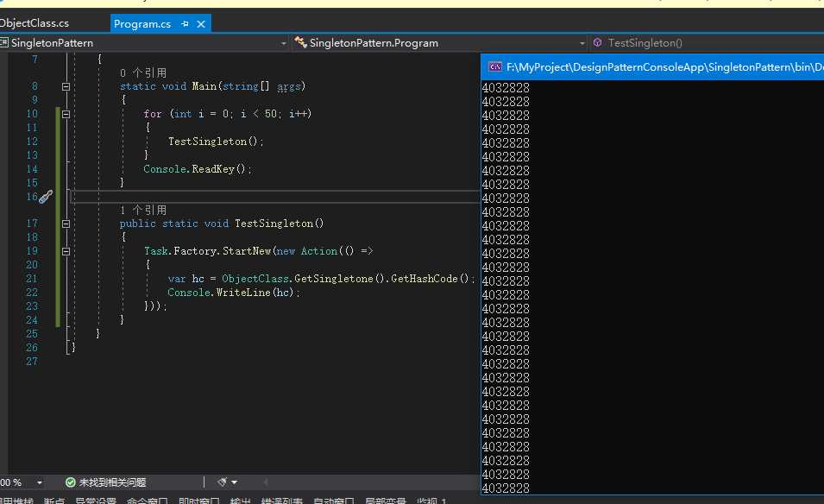Place the cursor on empty line 16
The width and height of the screenshot is (824, 504).
275,197
